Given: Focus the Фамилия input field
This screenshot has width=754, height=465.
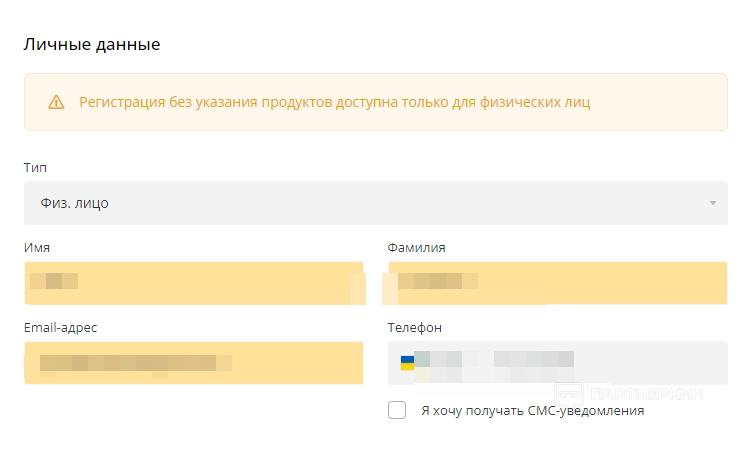Looking at the screenshot, I should (x=557, y=282).
